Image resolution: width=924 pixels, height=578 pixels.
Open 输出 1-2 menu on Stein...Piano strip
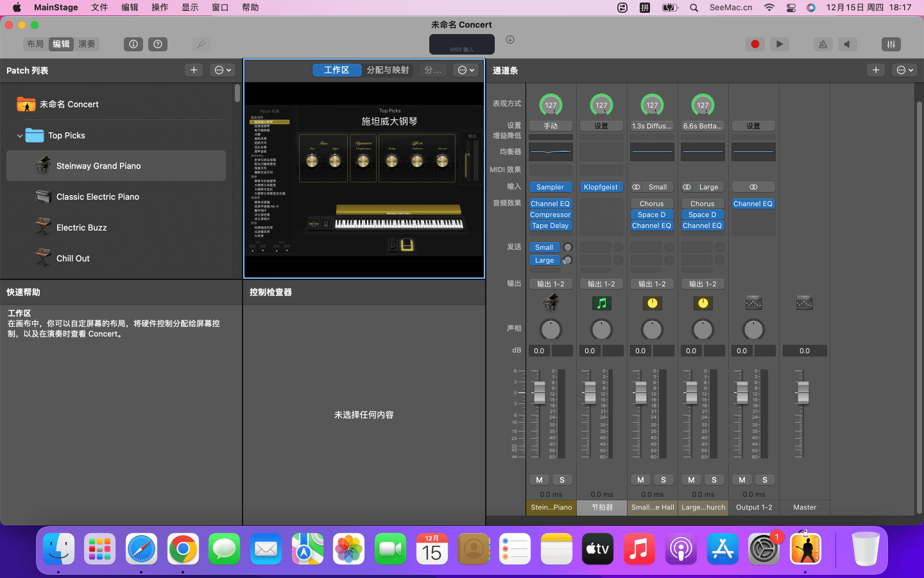tap(551, 284)
